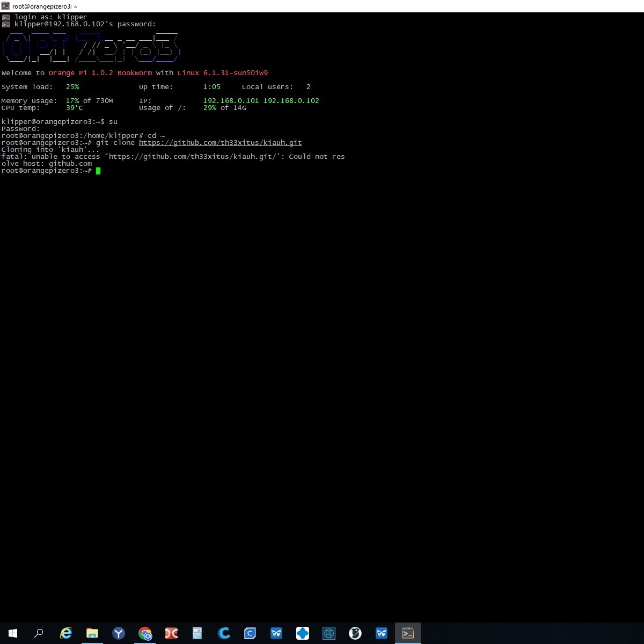
Task: Open the Calculator taskbar icon
Action: (197, 633)
